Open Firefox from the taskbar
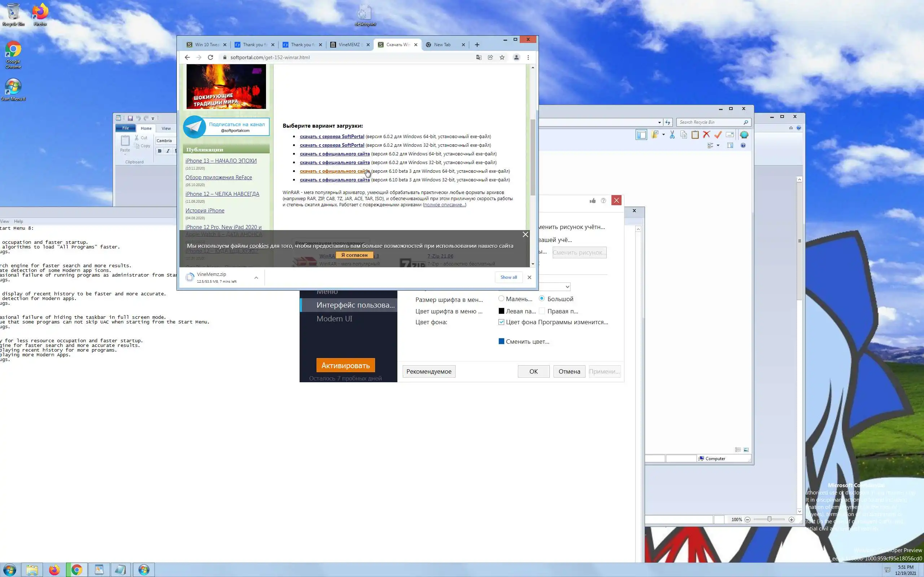Viewport: 924px width, 577px height. [54, 570]
